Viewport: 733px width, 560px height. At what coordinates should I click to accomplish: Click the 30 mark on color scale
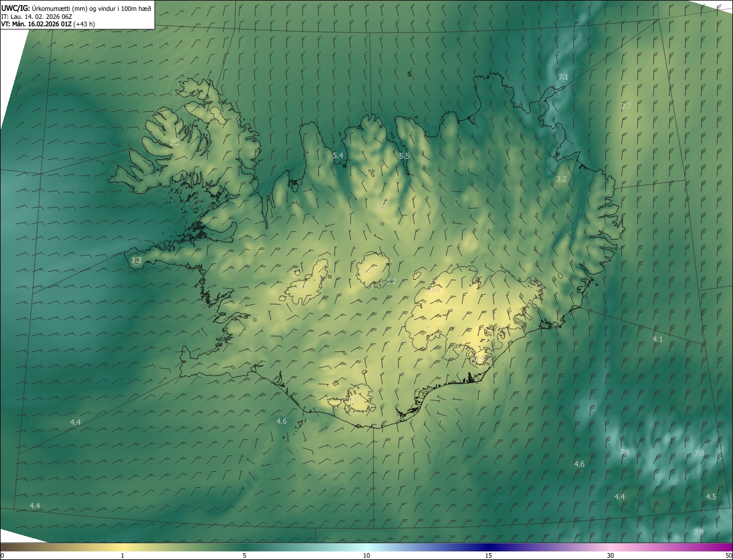coord(610,555)
